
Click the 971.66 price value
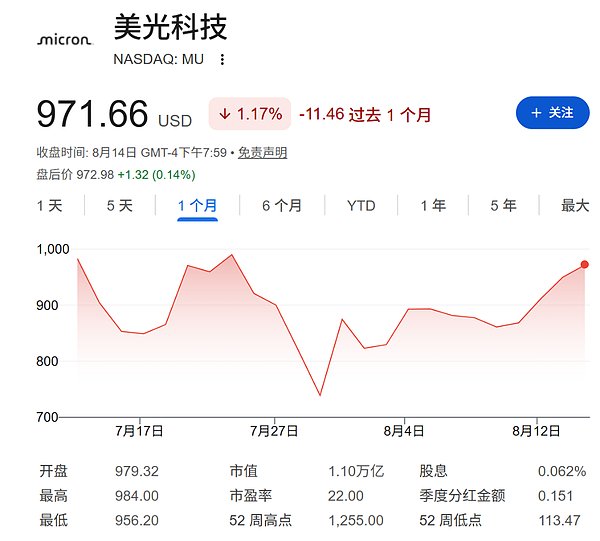tap(92, 114)
